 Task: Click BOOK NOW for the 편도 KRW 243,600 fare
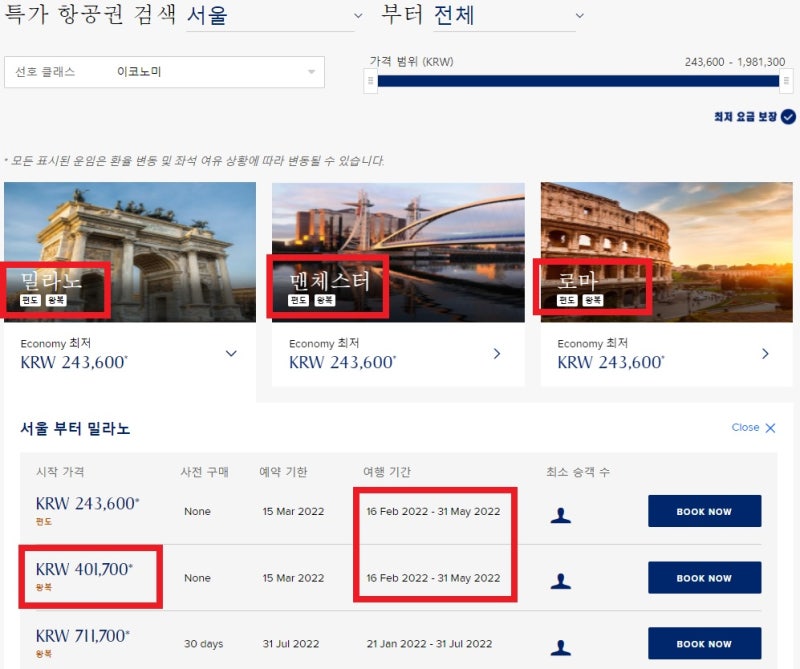point(704,512)
